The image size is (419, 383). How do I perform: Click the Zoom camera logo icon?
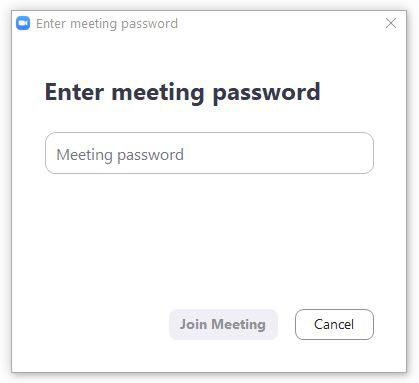[x=23, y=23]
